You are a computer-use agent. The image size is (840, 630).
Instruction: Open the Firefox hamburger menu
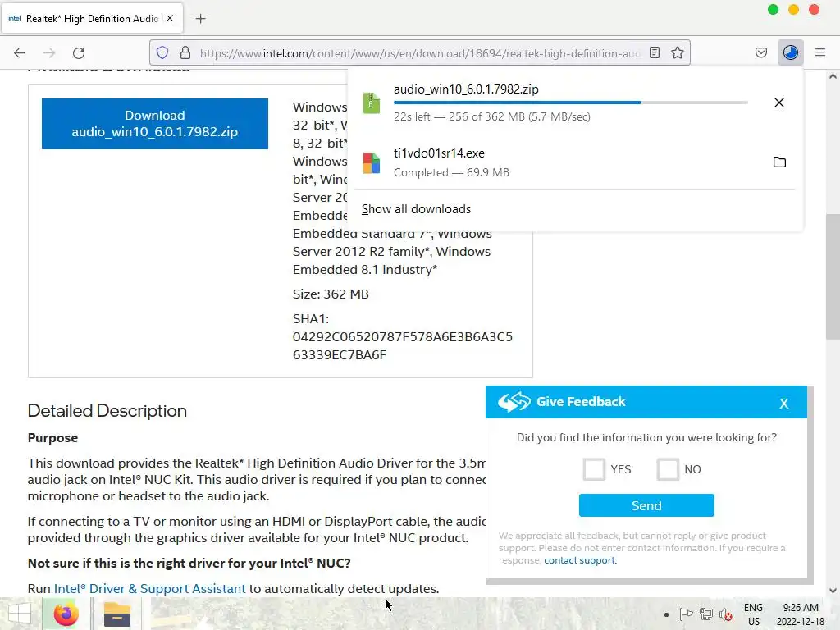coord(819,52)
